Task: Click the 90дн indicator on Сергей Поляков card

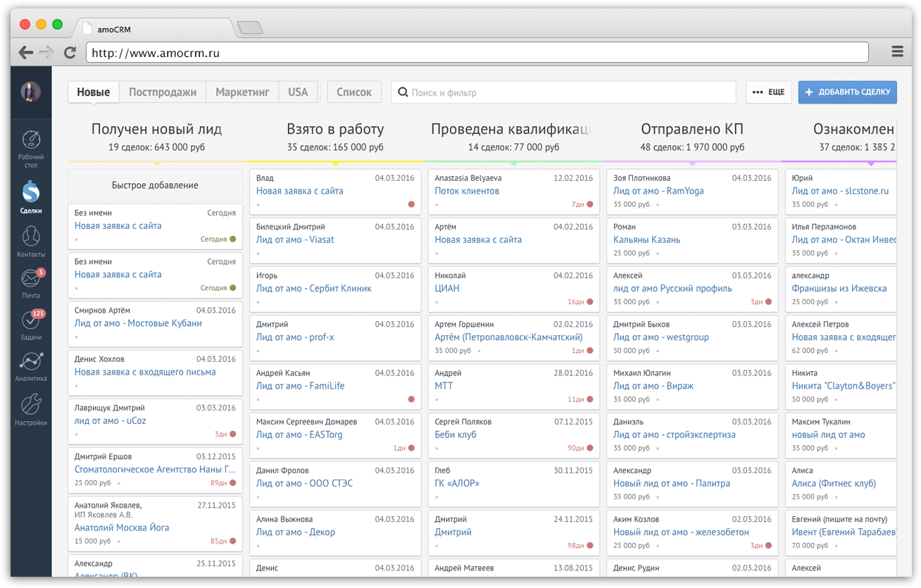Action: [x=580, y=448]
